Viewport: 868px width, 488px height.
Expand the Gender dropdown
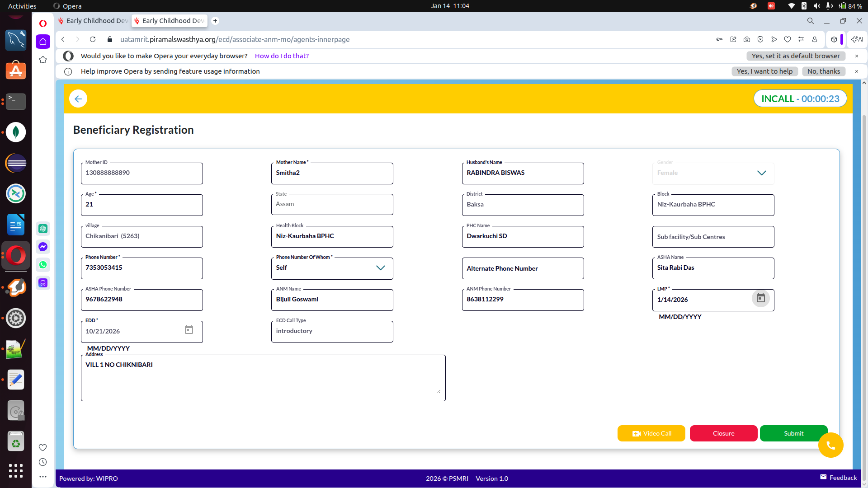tap(761, 173)
